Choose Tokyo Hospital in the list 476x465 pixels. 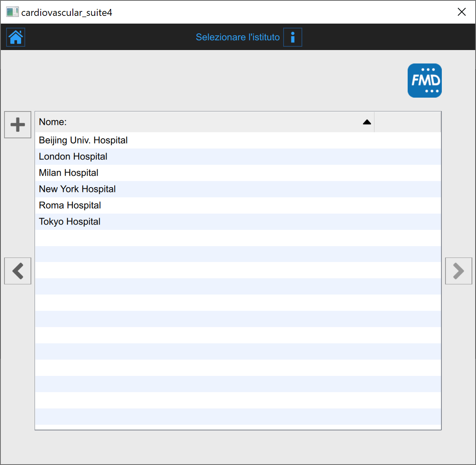pos(70,222)
